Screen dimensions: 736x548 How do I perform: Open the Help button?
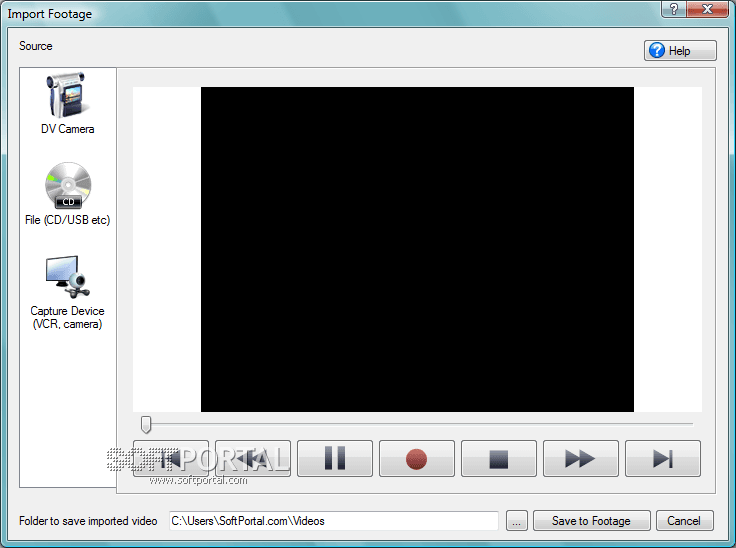(x=680, y=50)
